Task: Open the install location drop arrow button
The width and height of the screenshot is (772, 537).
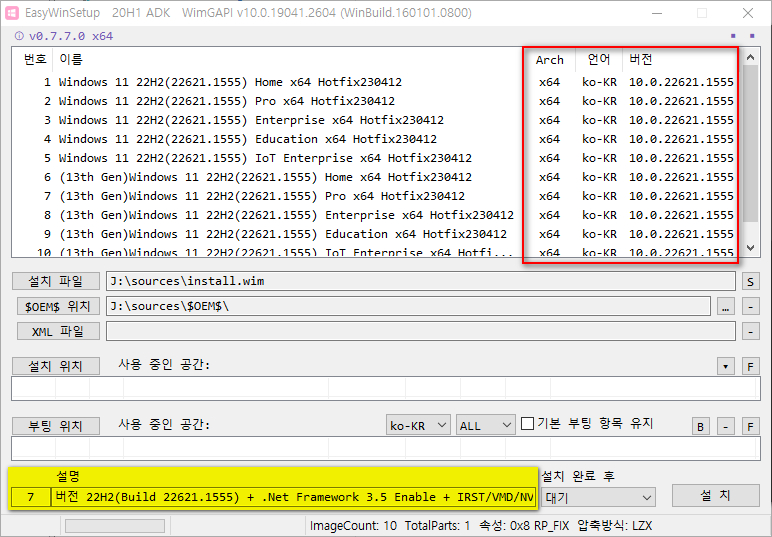Action: point(725,366)
